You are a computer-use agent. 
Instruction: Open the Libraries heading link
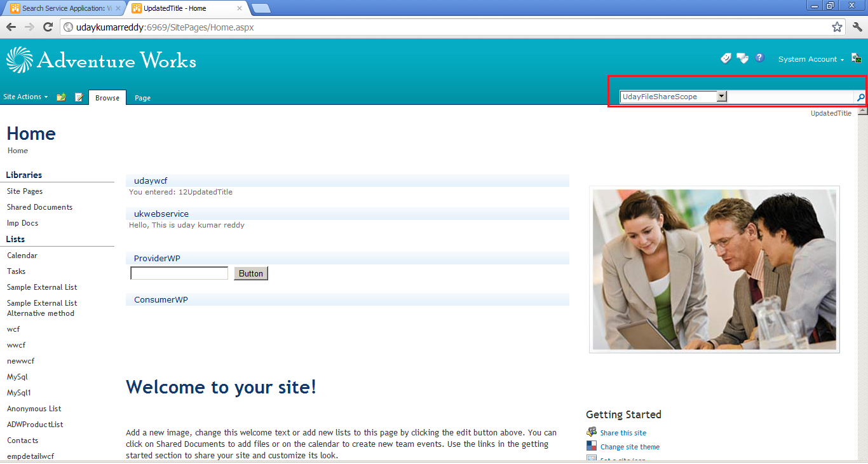[x=24, y=175]
